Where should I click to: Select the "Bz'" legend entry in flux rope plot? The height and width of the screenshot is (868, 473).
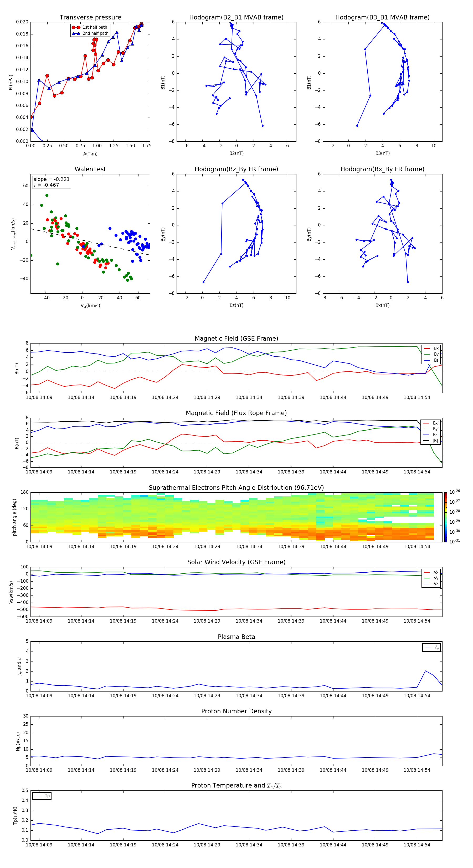431,435
